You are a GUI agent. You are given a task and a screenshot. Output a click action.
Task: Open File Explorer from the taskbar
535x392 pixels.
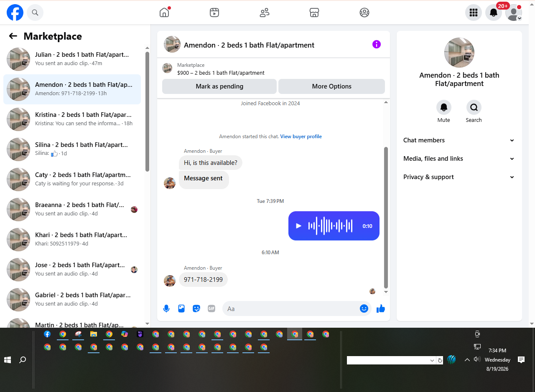94,334
